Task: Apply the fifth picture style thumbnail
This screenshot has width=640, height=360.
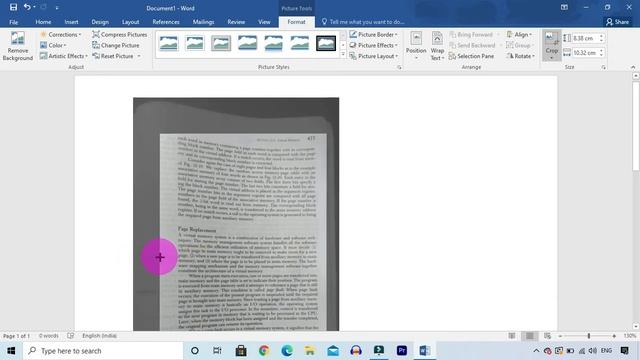Action: tap(273, 43)
